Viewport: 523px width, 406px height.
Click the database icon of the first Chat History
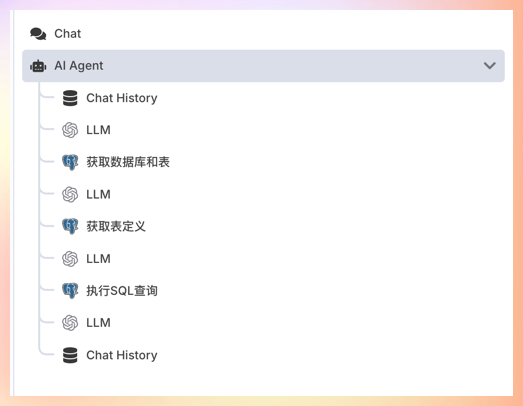70,98
